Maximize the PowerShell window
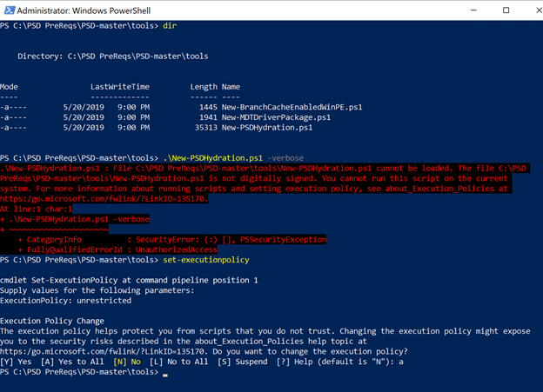This screenshot has height=392, width=543. pos(506,10)
